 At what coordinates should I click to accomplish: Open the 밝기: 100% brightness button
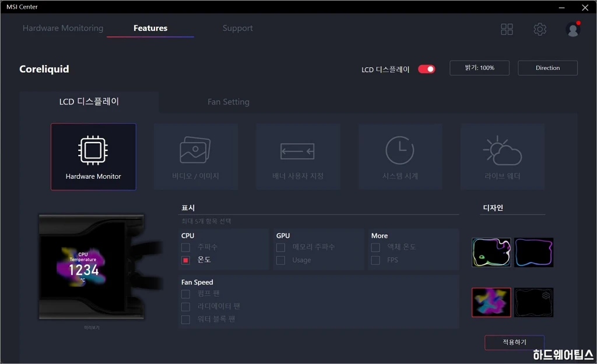[x=479, y=68]
